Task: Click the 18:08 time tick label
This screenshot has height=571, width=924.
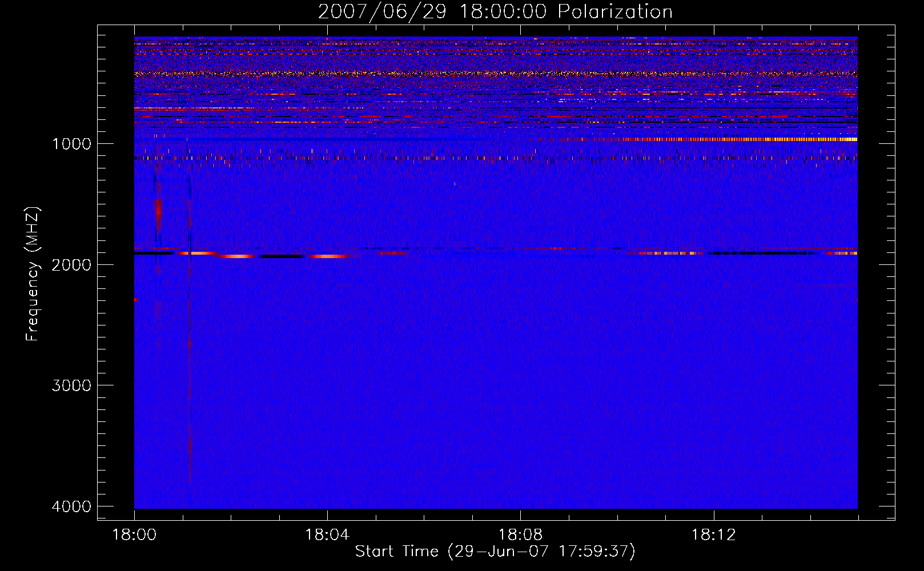Action: (x=520, y=535)
